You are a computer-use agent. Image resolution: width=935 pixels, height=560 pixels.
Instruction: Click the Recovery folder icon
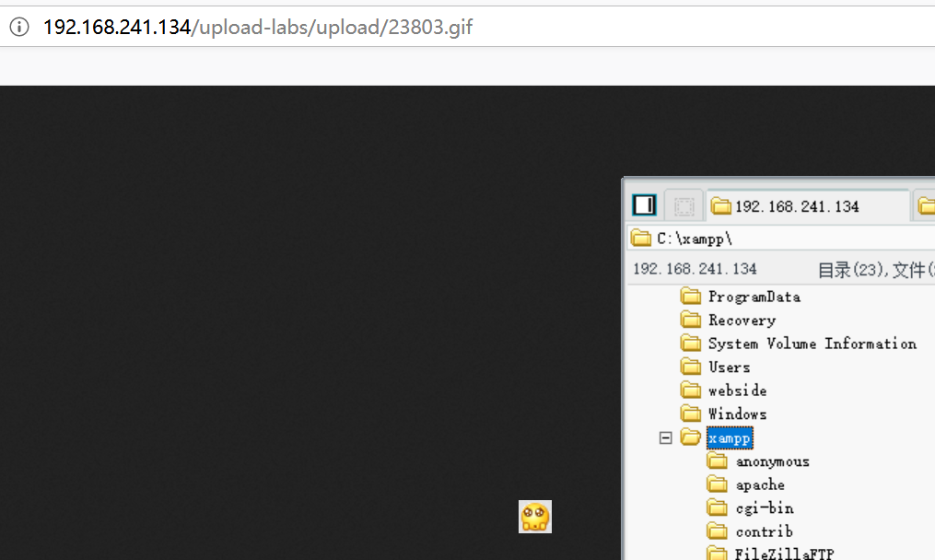tap(691, 320)
